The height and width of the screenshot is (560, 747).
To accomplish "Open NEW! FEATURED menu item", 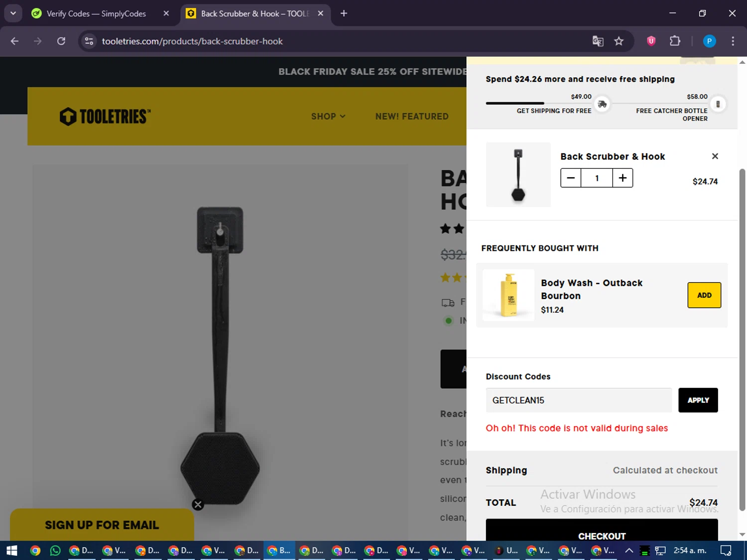I will click(412, 116).
